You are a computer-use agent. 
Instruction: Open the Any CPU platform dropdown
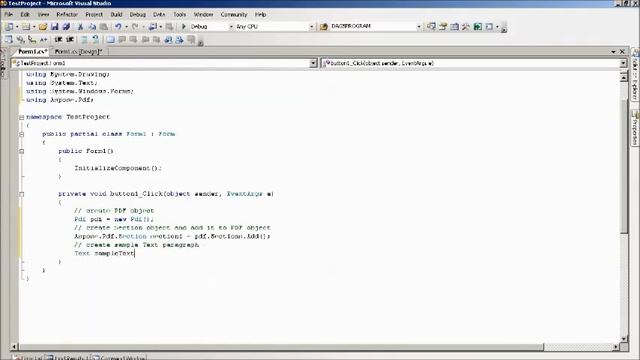pyautogui.click(x=311, y=27)
